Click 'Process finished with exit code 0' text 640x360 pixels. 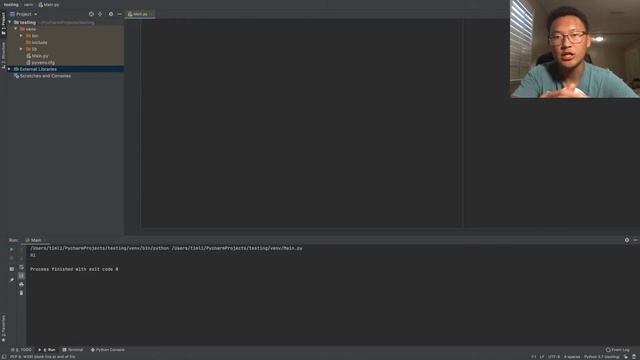[74, 269]
